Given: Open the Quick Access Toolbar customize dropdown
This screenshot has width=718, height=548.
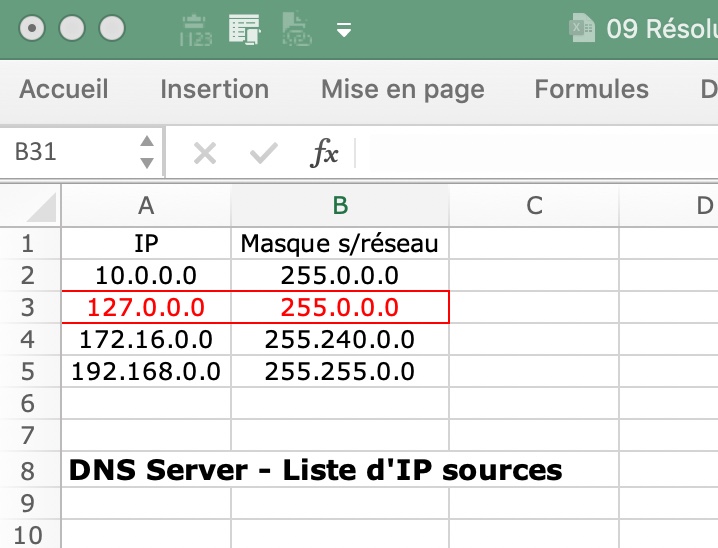Looking at the screenshot, I should (x=344, y=30).
